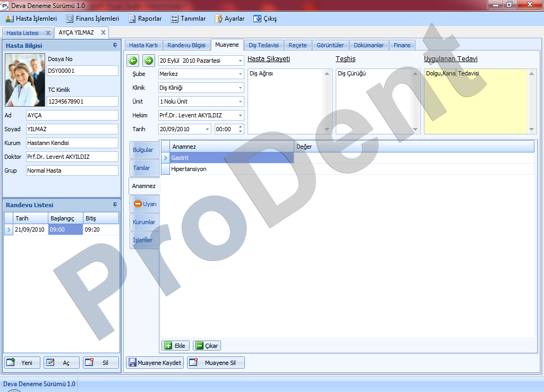Select the Kurumlar side tab
The width and height of the screenshot is (544, 392).
point(143,222)
